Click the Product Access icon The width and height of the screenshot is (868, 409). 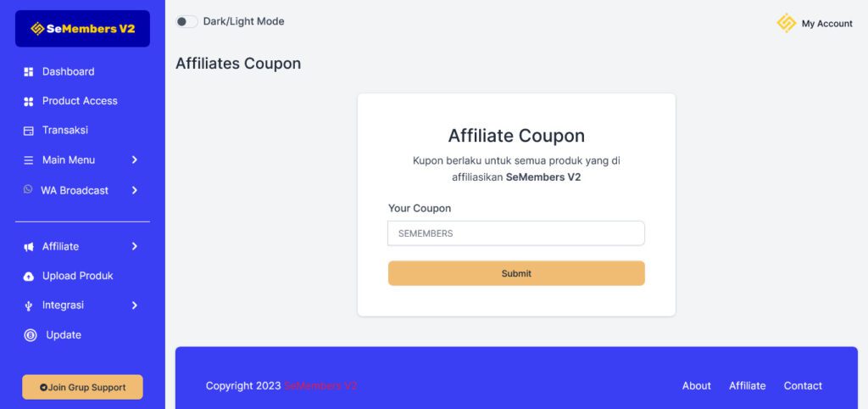pos(28,101)
